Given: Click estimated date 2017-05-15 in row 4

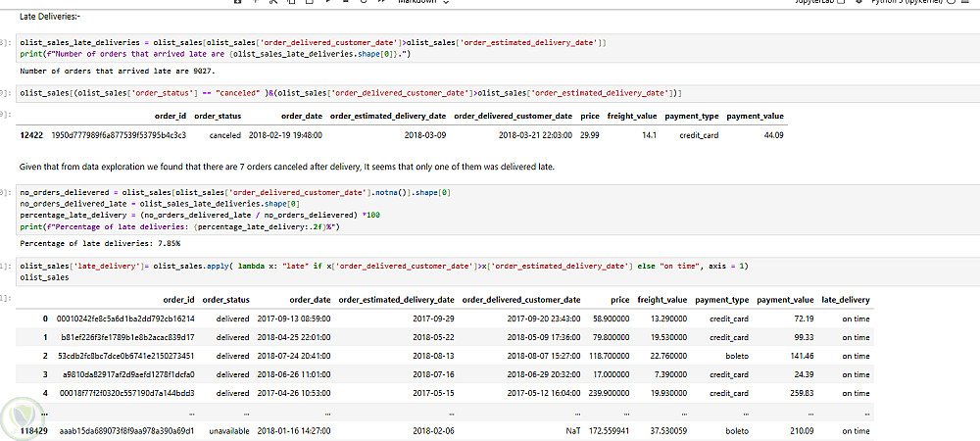Looking at the screenshot, I should click(x=434, y=394).
